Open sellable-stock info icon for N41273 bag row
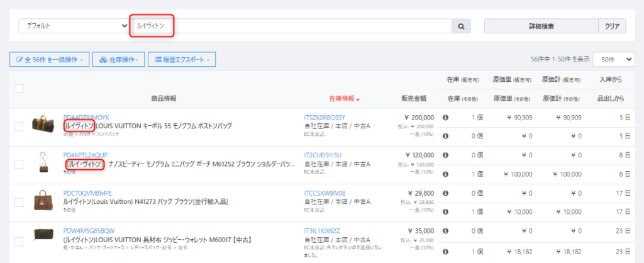This screenshot has height=263, width=644. point(446,193)
